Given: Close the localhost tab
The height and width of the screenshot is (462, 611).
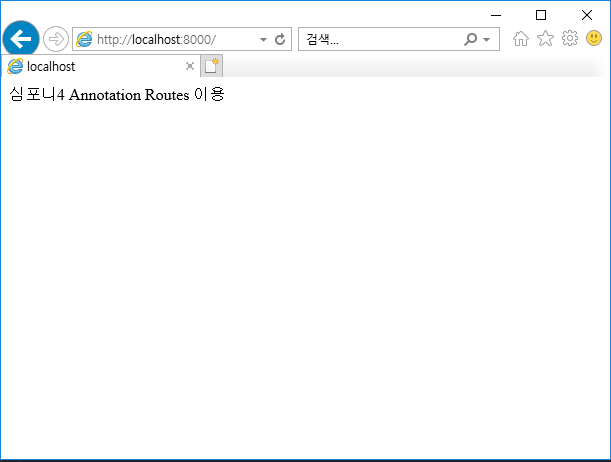Looking at the screenshot, I should click(x=190, y=66).
